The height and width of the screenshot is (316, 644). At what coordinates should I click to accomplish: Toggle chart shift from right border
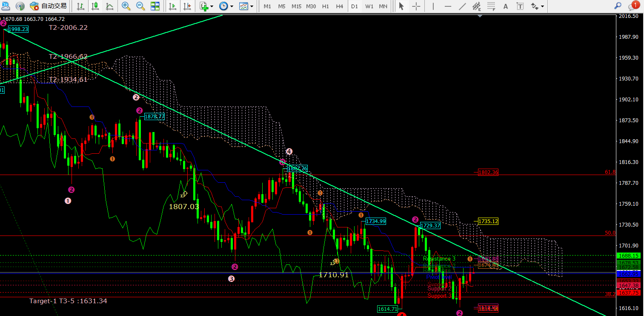(187, 6)
